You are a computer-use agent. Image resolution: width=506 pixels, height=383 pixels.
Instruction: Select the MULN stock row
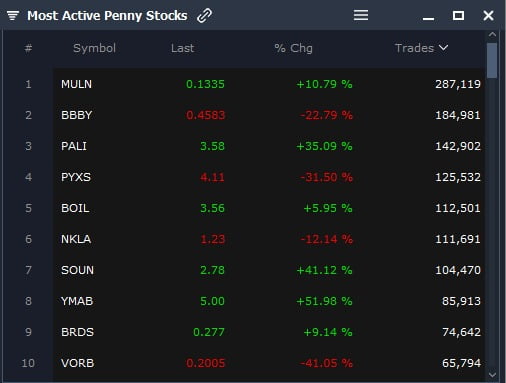pos(269,84)
